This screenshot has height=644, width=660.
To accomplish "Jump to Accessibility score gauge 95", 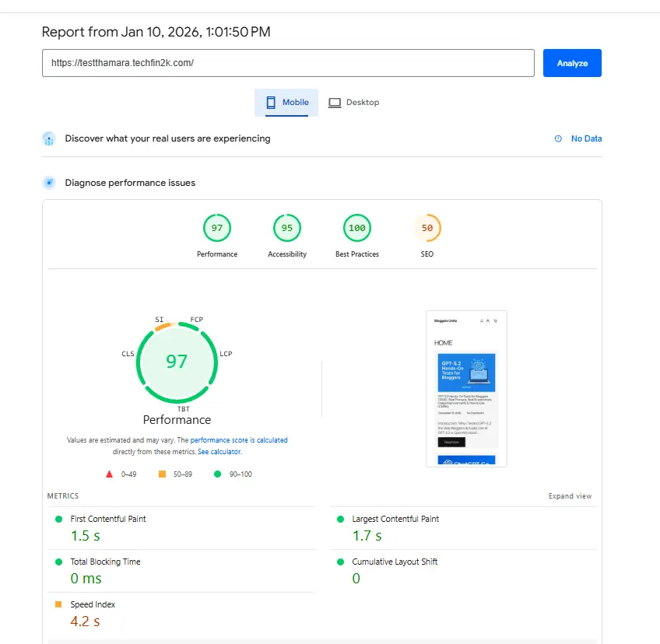I will (287, 228).
